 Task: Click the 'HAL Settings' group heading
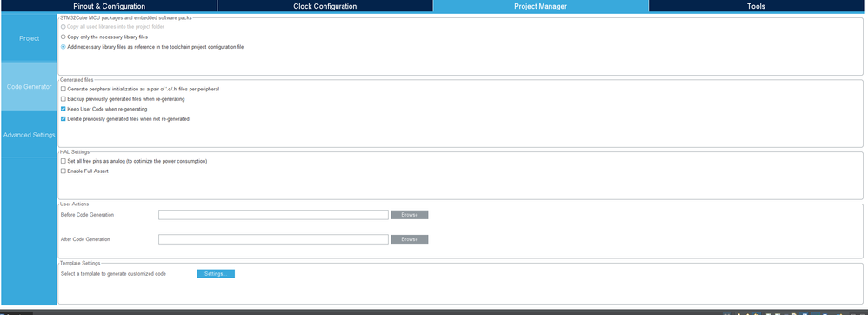[x=75, y=151]
